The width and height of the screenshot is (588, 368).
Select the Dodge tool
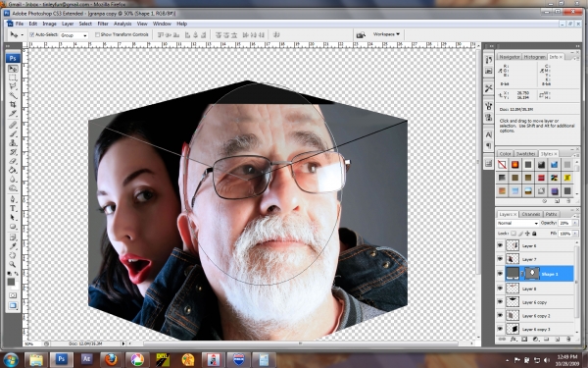pyautogui.click(x=13, y=187)
